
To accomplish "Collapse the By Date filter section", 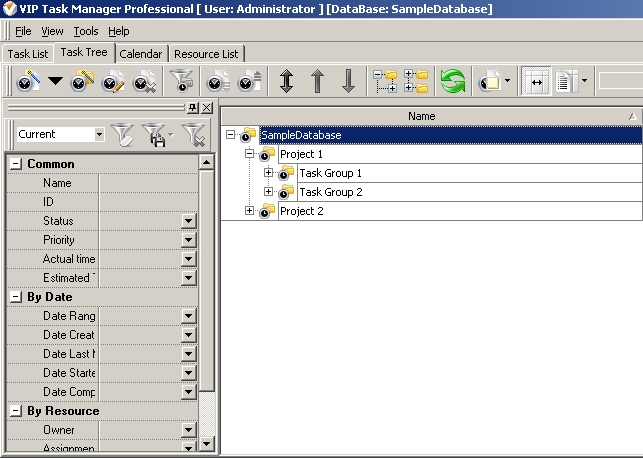I will (16, 297).
